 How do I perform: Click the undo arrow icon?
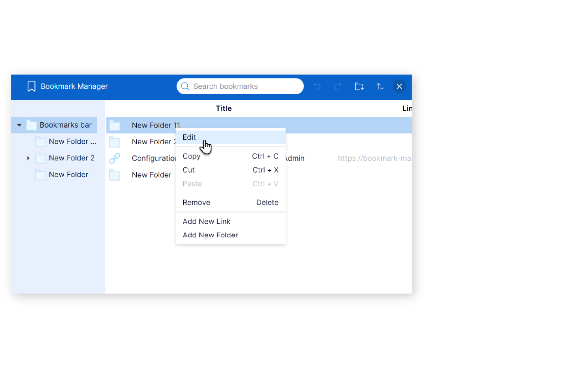coord(317,86)
